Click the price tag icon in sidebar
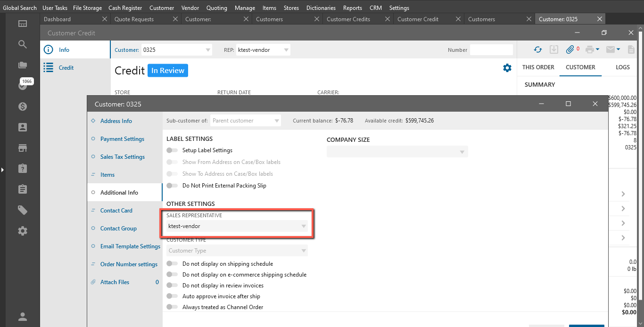This screenshot has height=327, width=644. (x=23, y=210)
